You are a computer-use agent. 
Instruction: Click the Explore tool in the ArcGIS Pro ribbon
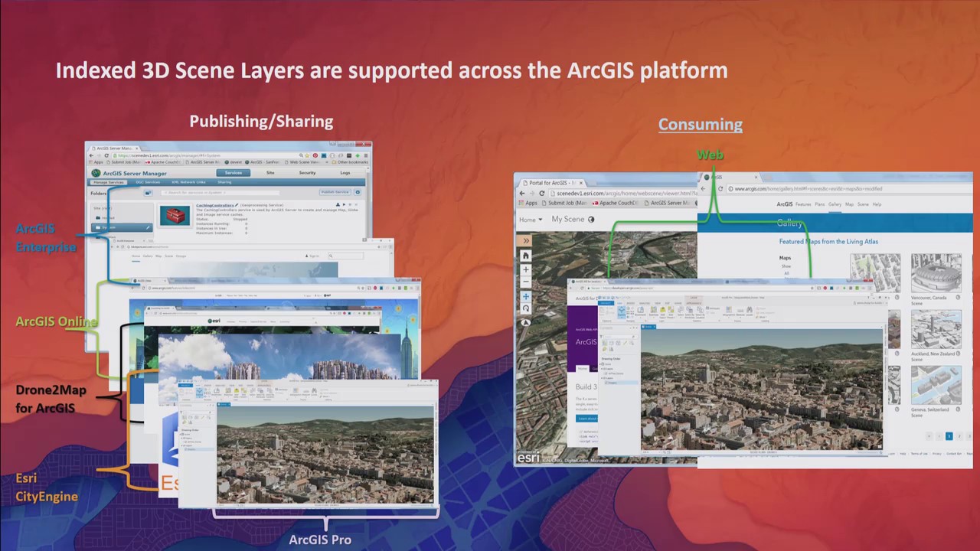pyautogui.click(x=621, y=311)
